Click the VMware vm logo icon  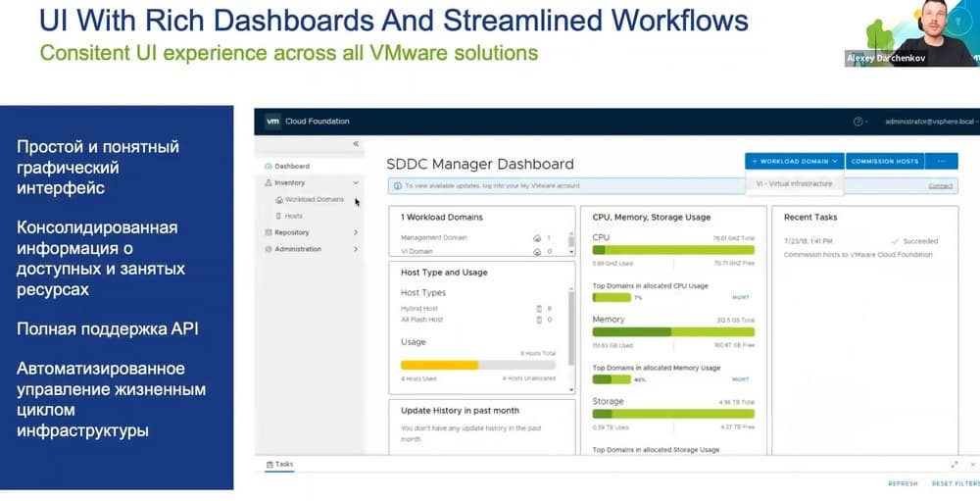click(272, 122)
